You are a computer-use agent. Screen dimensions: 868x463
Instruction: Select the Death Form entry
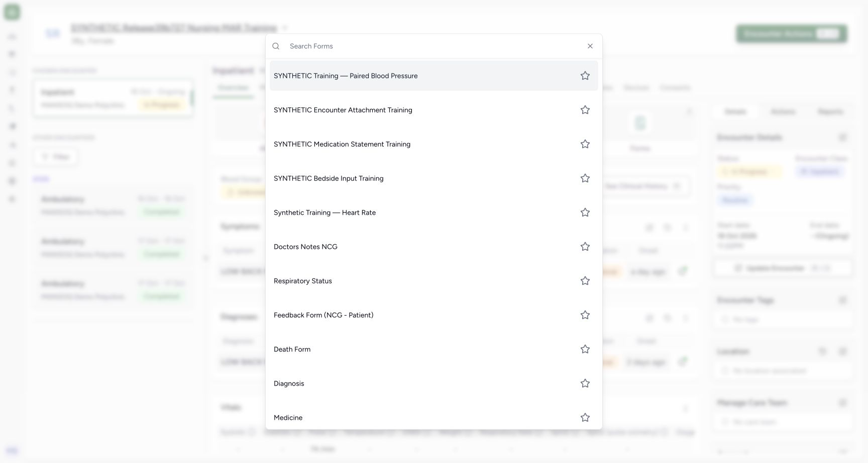point(434,349)
